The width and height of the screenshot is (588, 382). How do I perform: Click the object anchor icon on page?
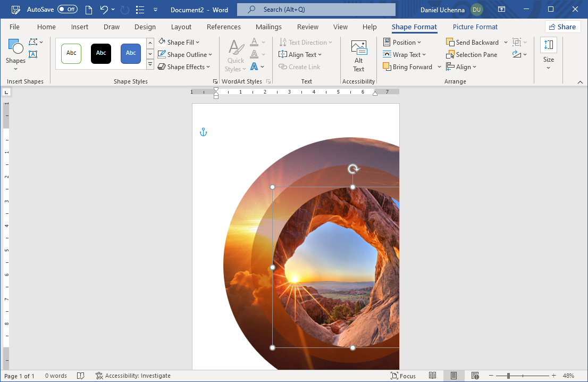tap(203, 132)
